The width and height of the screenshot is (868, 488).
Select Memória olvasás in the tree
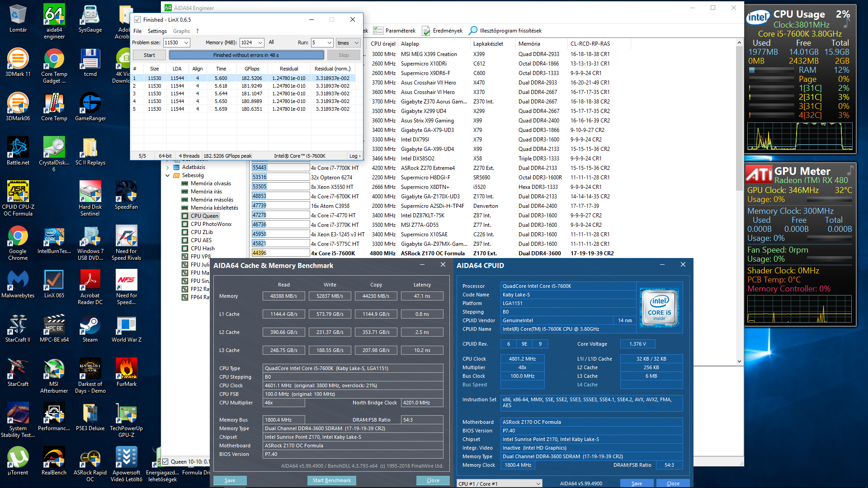(x=211, y=183)
